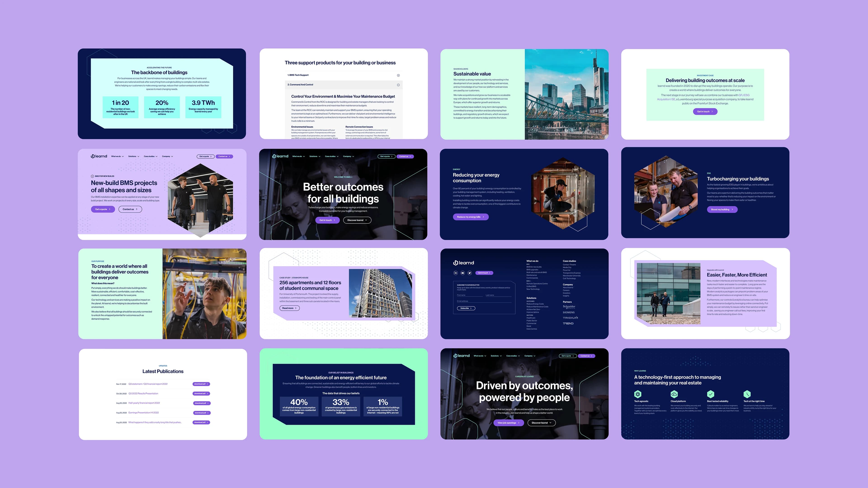Click Get in touch beside footer social icons
The height and width of the screenshot is (488, 868).
[x=485, y=273]
